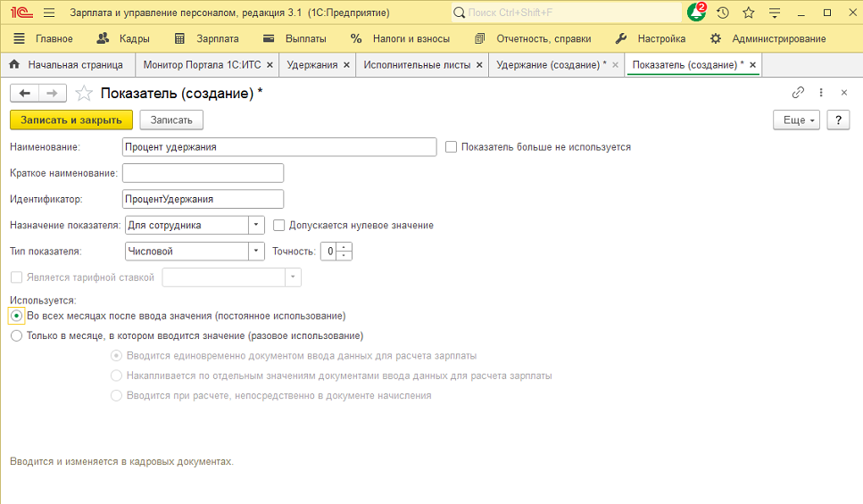The height and width of the screenshot is (504, 863).
Task: Click the Отчетность, справки documents icon
Action: tap(479, 38)
